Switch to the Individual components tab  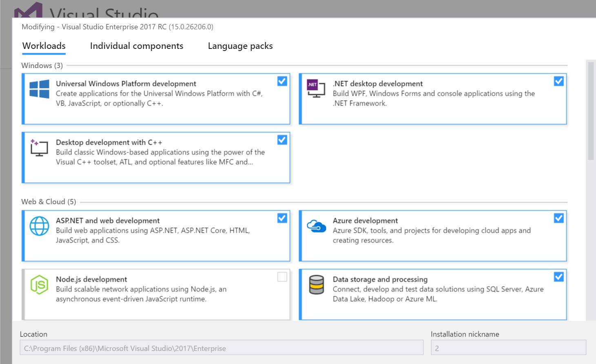[x=136, y=46]
